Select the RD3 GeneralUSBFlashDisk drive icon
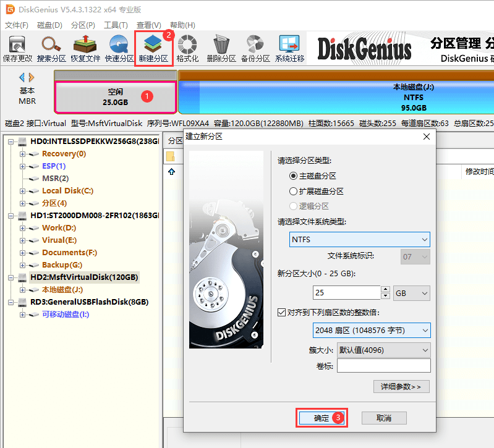 [22, 302]
